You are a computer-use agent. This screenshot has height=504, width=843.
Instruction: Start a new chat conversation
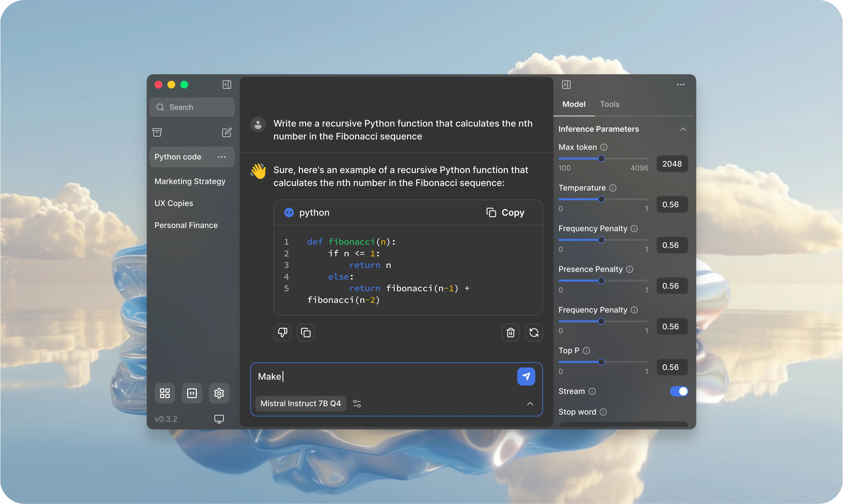click(227, 132)
